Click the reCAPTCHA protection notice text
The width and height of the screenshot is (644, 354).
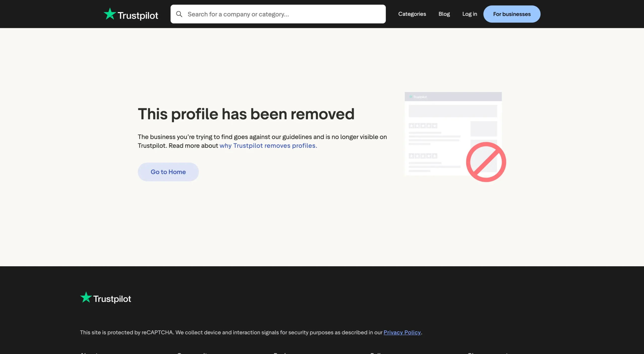(x=251, y=332)
